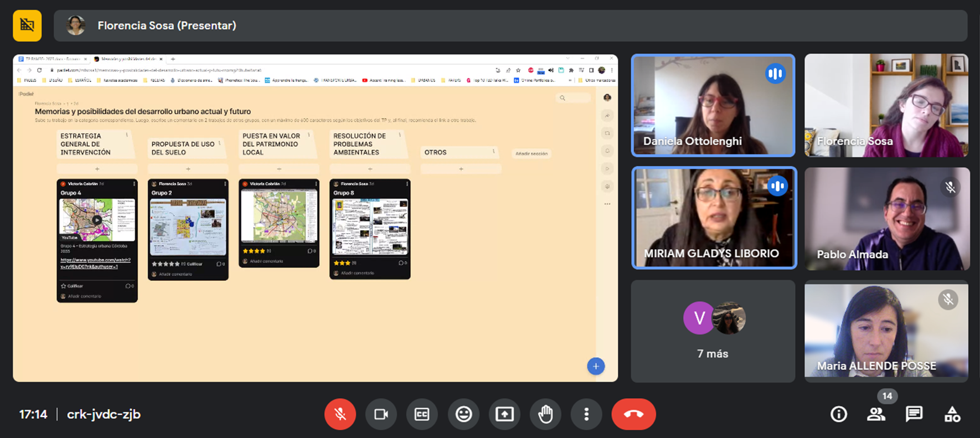Turn on closed captions
Screen dimensions: 980x438
point(422,414)
